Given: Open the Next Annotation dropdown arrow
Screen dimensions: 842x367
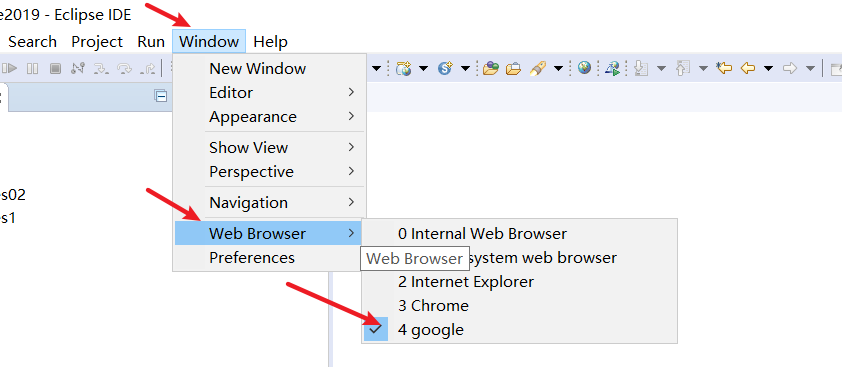Looking at the screenshot, I should point(662,69).
